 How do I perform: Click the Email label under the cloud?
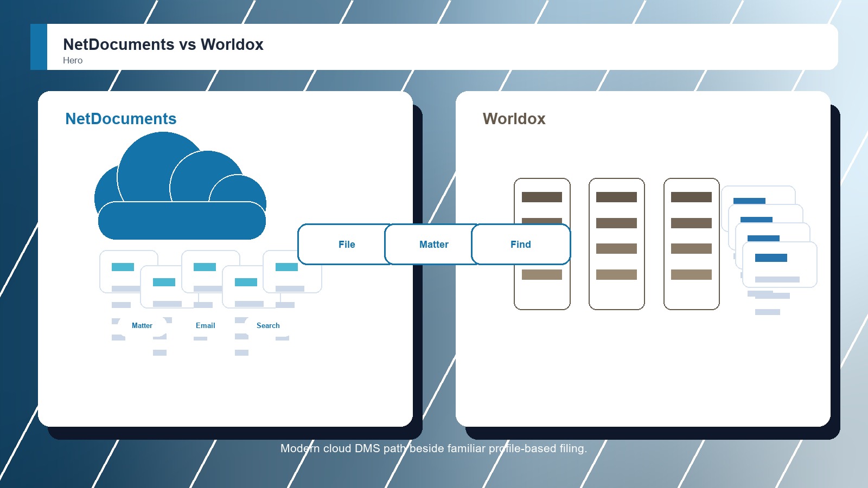click(206, 325)
